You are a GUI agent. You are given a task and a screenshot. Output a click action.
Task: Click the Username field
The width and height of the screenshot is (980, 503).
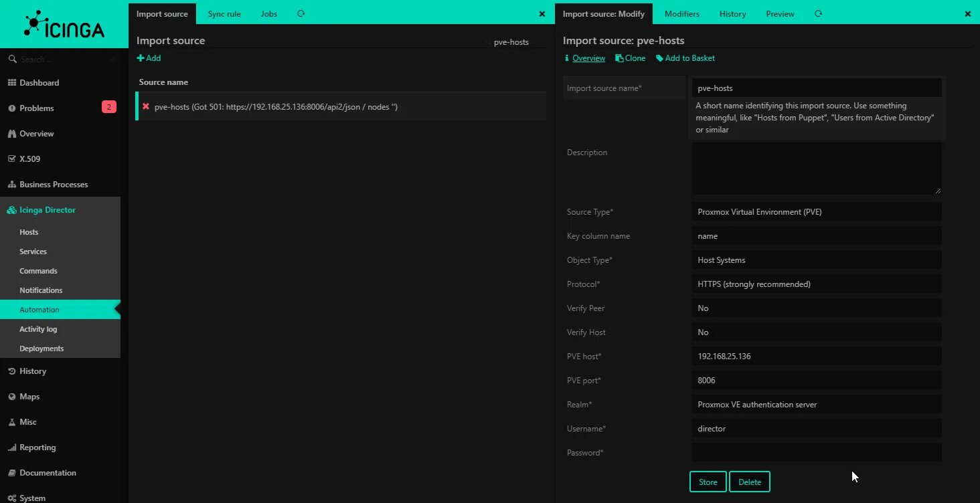817,429
